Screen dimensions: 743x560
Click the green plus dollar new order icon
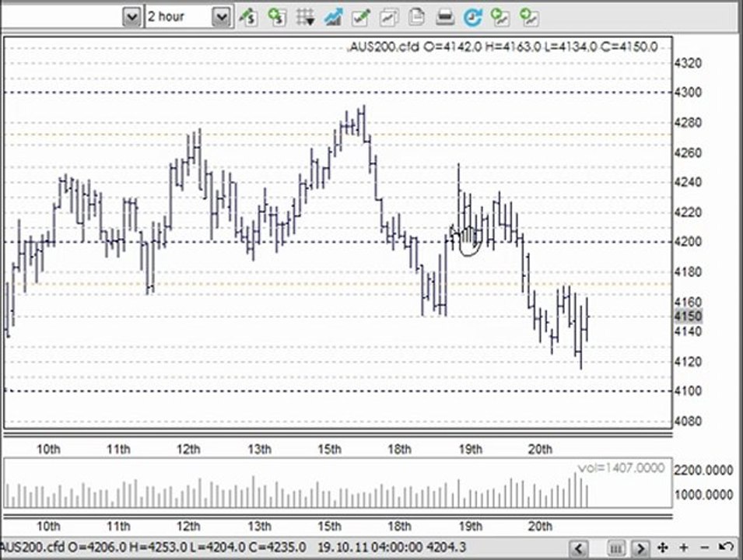(x=276, y=17)
